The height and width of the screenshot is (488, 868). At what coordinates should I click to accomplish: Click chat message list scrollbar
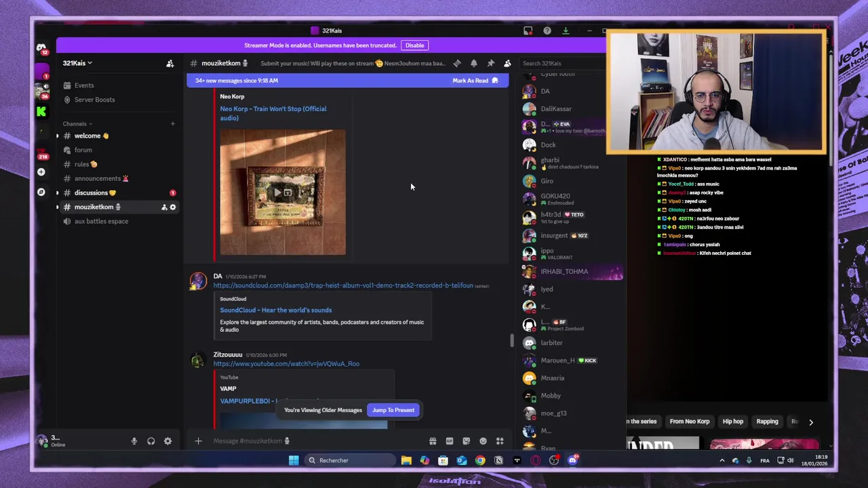512,340
